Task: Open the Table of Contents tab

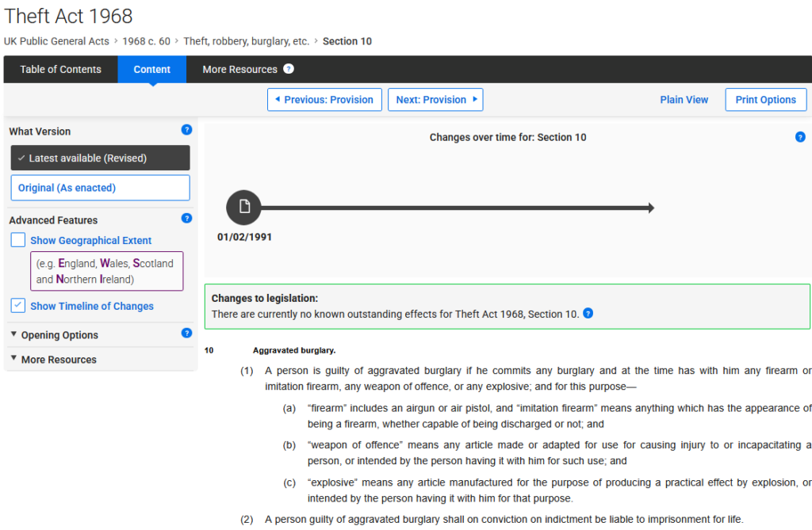Action: point(61,70)
